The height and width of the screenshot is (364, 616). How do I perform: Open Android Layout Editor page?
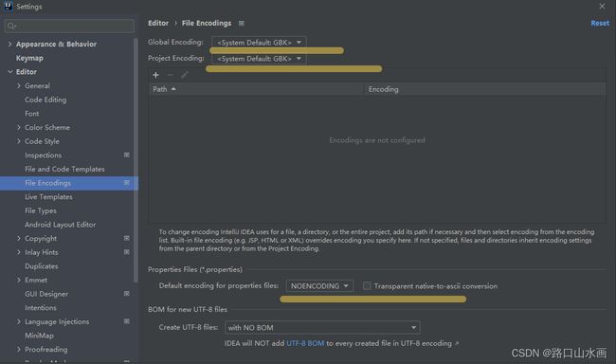60,225
